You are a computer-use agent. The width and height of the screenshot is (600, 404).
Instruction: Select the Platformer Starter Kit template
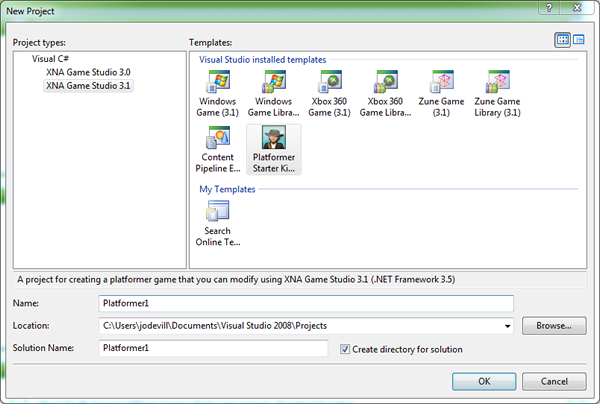(274, 150)
